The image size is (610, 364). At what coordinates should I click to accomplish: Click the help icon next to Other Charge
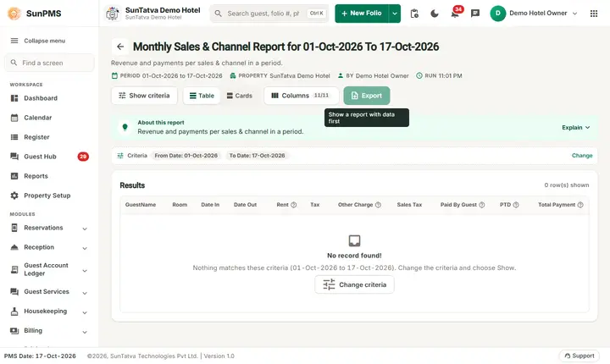tap(378, 205)
